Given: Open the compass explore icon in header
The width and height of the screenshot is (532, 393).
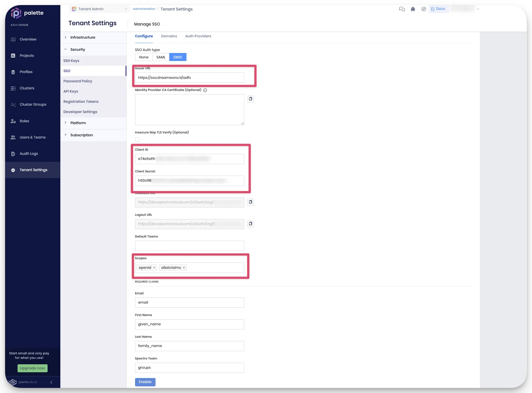Looking at the screenshot, I should pos(424,9).
